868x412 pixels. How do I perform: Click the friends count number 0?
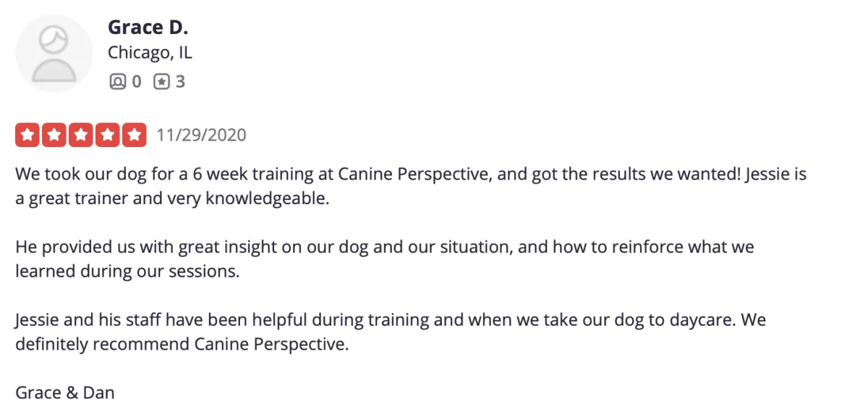click(x=136, y=82)
